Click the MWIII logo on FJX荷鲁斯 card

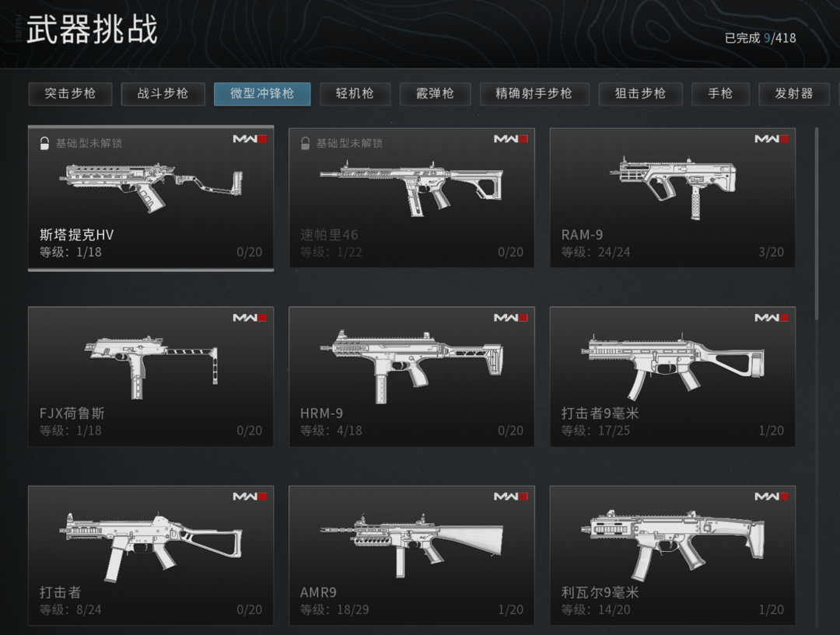[250, 317]
